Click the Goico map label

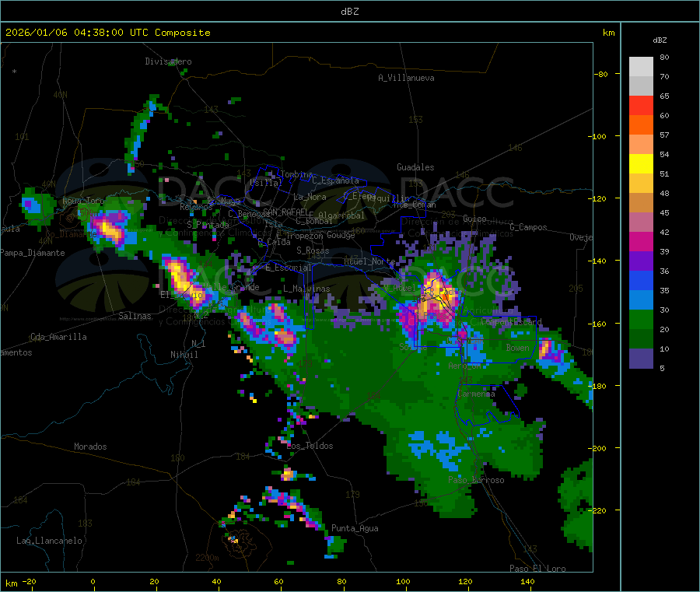(x=474, y=219)
